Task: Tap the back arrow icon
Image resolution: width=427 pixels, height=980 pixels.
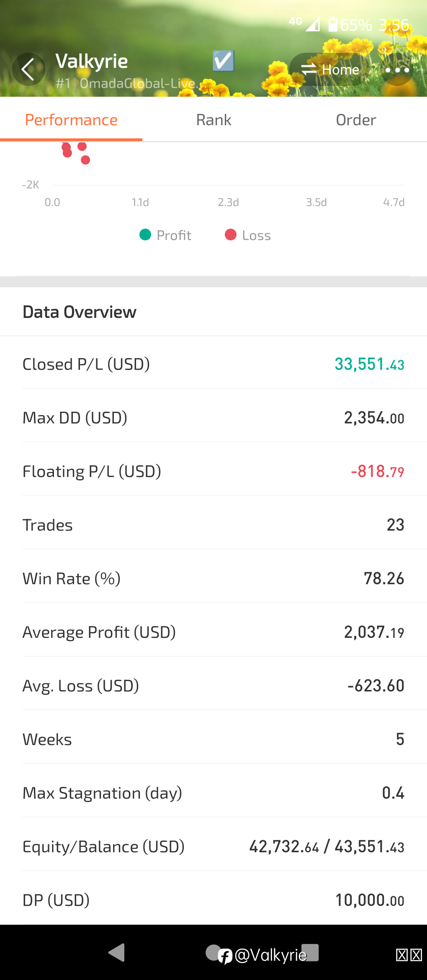Action: tap(28, 70)
